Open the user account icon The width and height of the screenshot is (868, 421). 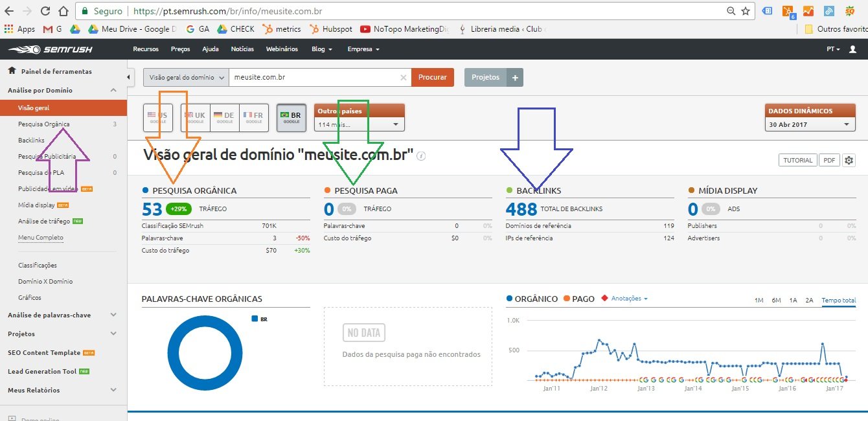852,49
